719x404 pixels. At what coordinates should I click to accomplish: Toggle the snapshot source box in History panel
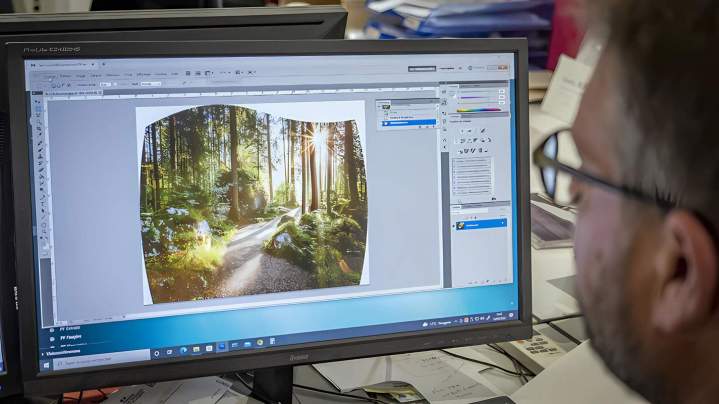(x=385, y=105)
